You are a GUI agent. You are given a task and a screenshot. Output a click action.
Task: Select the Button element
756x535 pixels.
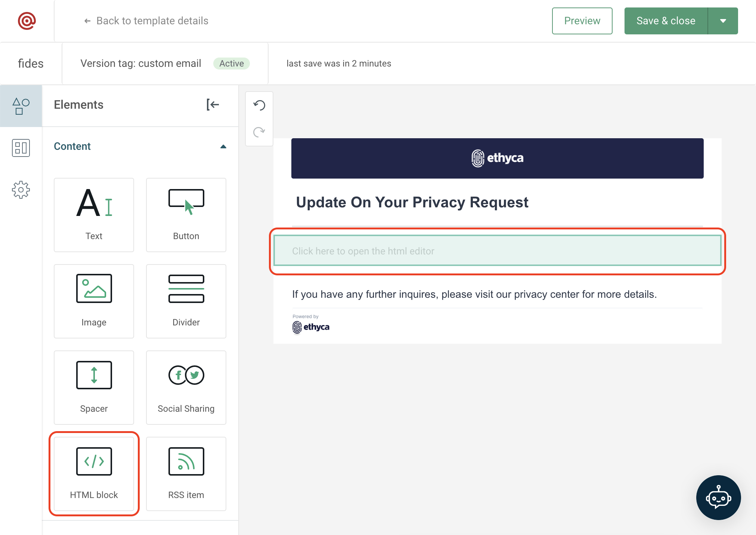(x=186, y=215)
